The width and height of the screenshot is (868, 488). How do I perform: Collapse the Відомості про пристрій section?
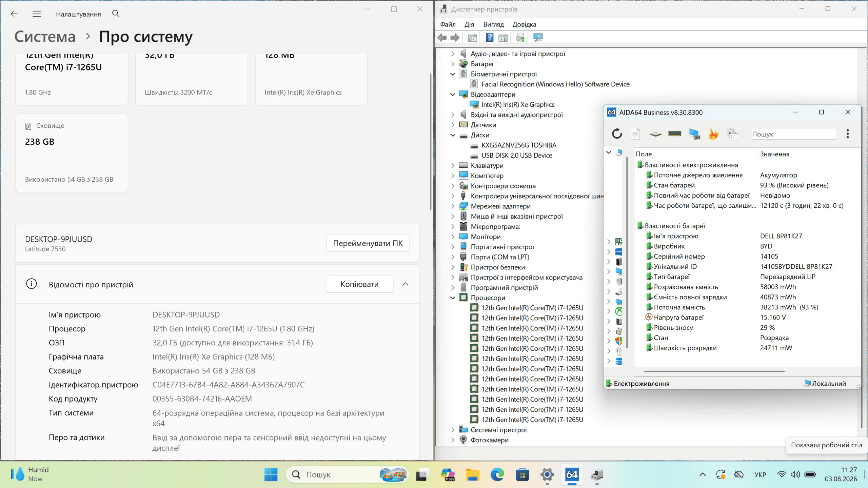click(405, 284)
